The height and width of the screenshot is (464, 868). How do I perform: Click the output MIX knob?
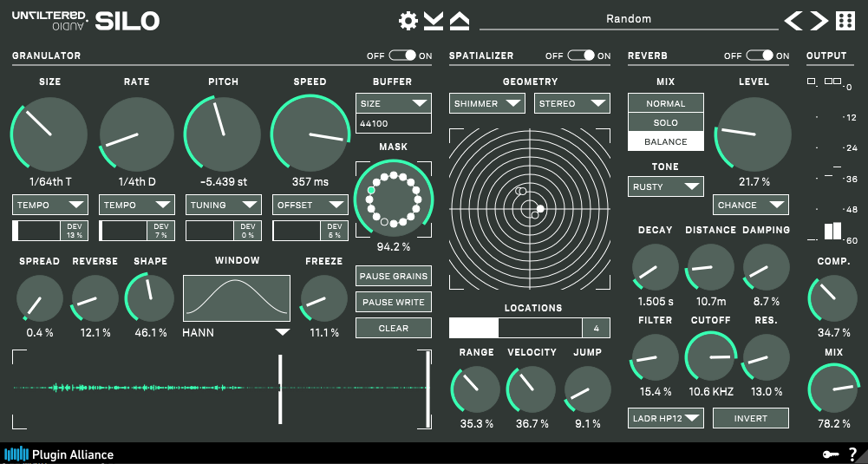coord(833,389)
